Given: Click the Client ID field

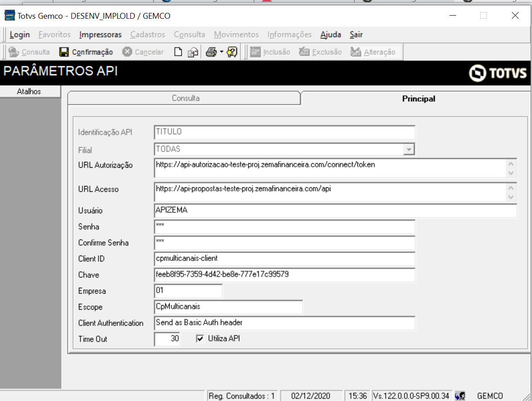Looking at the screenshot, I should pyautogui.click(x=284, y=259).
